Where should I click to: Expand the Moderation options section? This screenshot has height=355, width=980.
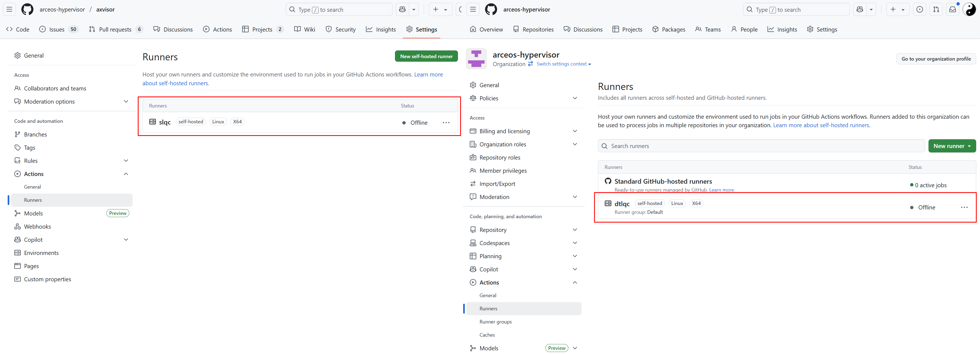(x=126, y=101)
